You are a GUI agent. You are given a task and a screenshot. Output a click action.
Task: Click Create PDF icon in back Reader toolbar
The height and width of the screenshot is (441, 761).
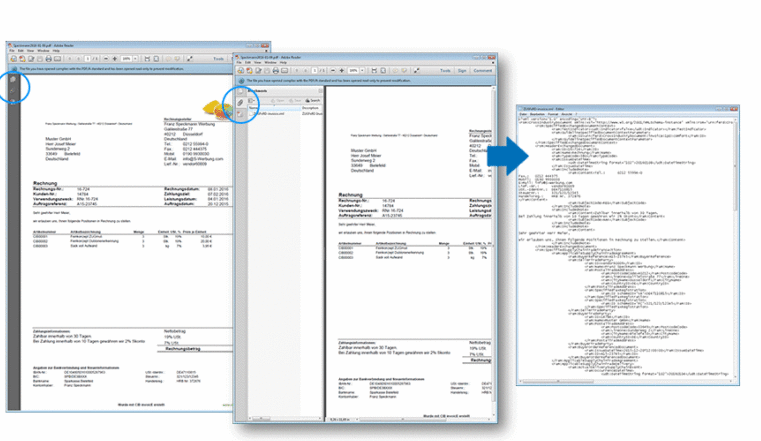[x=22, y=59]
